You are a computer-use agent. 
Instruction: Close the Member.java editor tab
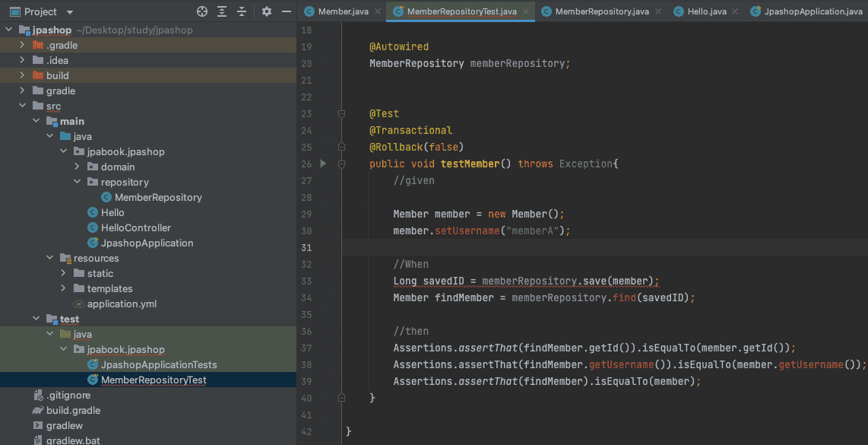coord(377,12)
